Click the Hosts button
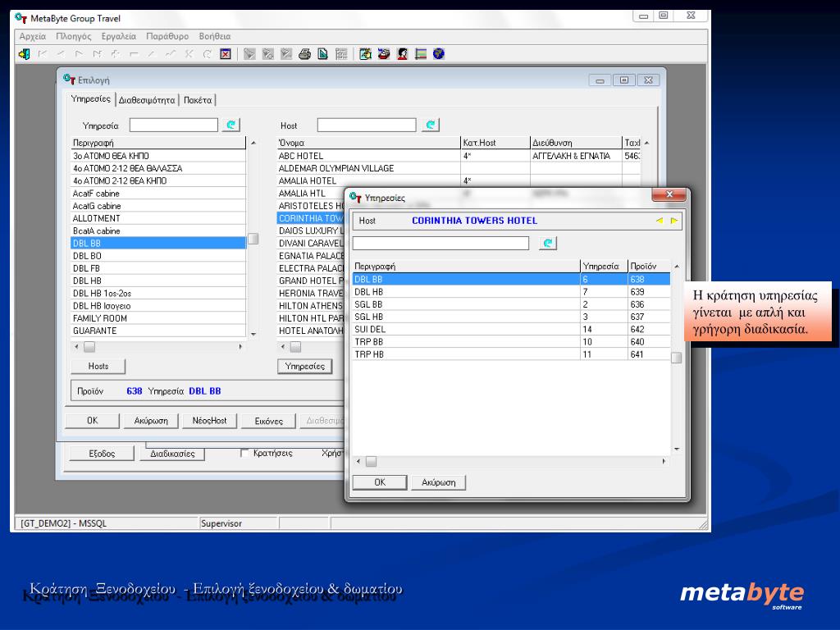840x630 pixels. pyautogui.click(x=98, y=366)
